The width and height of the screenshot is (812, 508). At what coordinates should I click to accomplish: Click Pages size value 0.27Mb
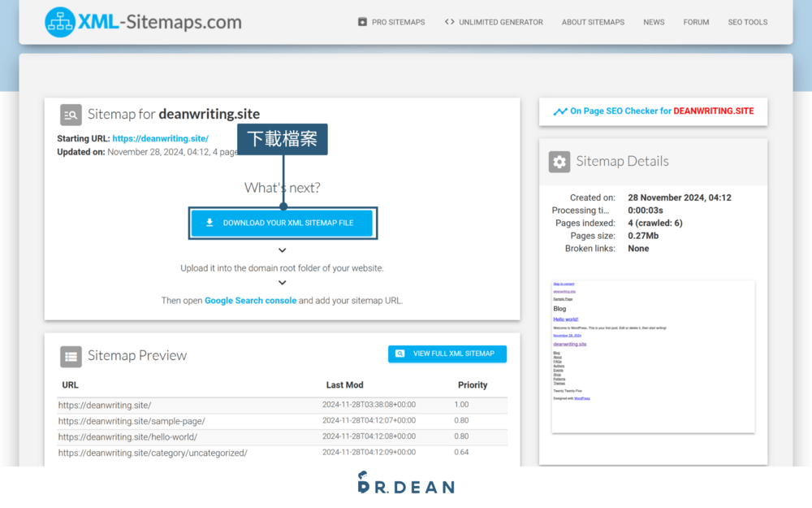tap(643, 236)
